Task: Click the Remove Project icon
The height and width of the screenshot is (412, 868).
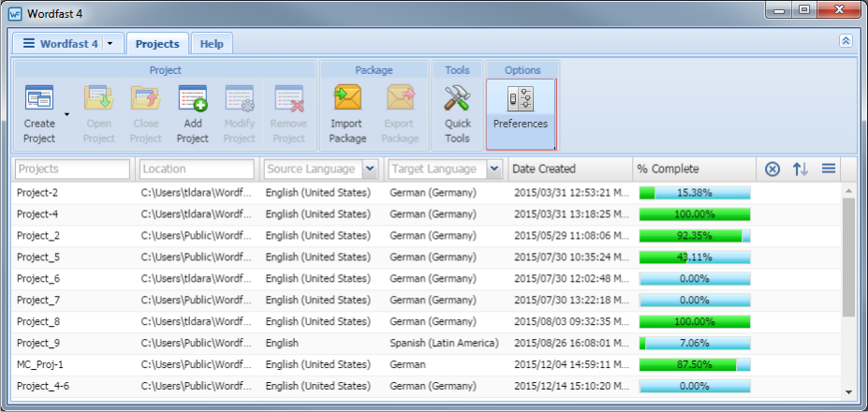Action: [x=289, y=98]
